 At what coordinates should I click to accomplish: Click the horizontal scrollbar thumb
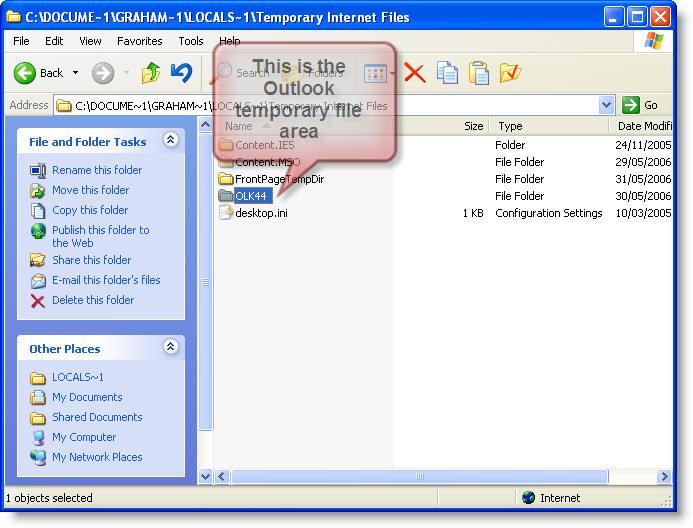point(419,476)
